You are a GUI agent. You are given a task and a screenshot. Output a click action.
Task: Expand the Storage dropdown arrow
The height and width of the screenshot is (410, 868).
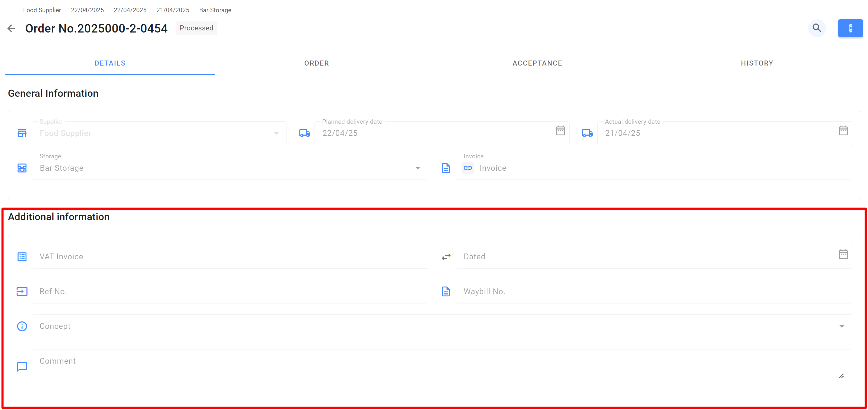[x=417, y=168]
